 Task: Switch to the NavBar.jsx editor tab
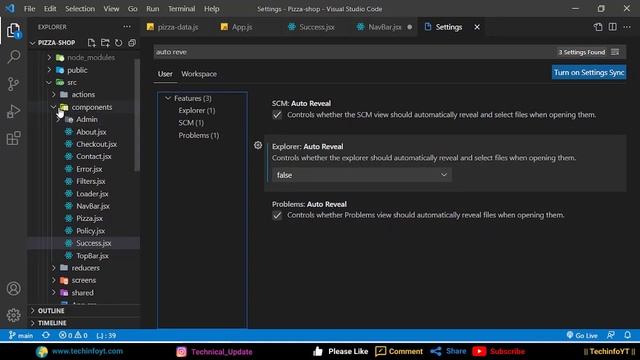384,27
